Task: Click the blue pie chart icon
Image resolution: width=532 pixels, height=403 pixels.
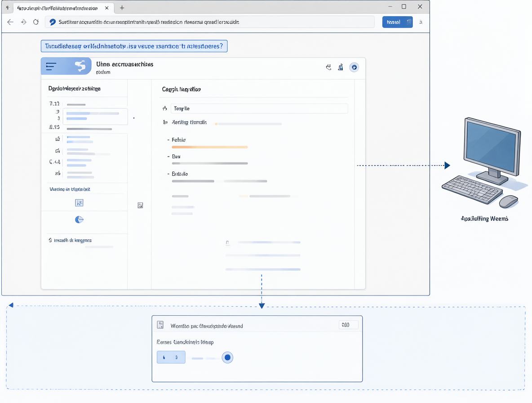Action: (79, 219)
